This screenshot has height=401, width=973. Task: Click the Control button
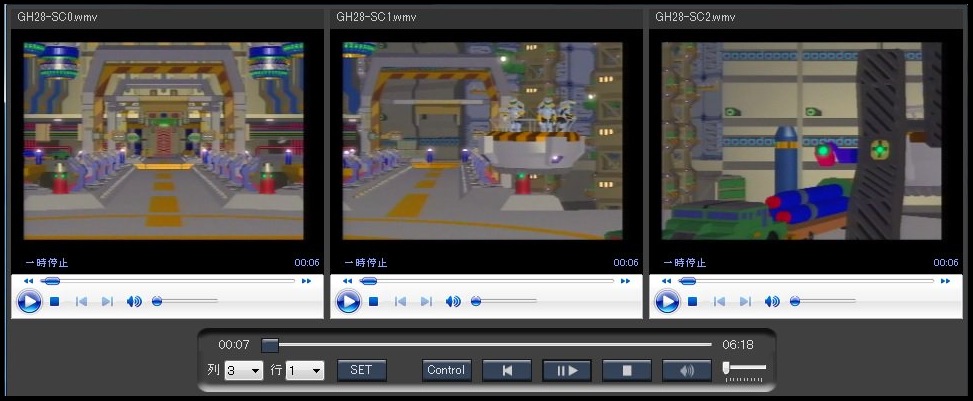(446, 370)
